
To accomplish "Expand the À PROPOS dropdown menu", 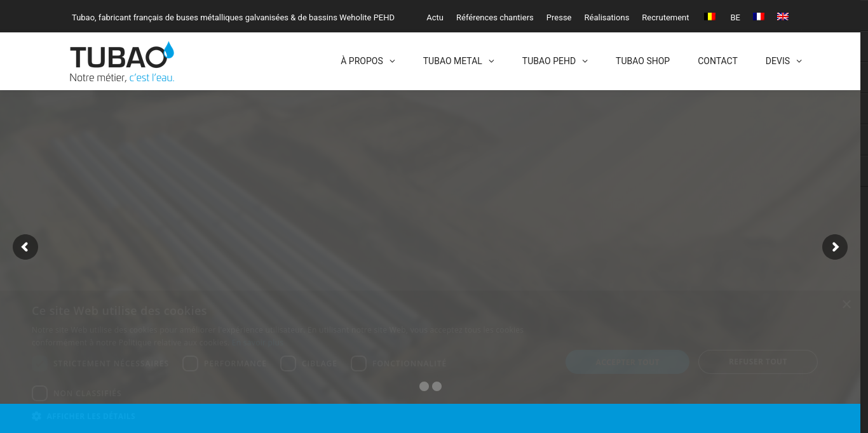I will tap(367, 61).
